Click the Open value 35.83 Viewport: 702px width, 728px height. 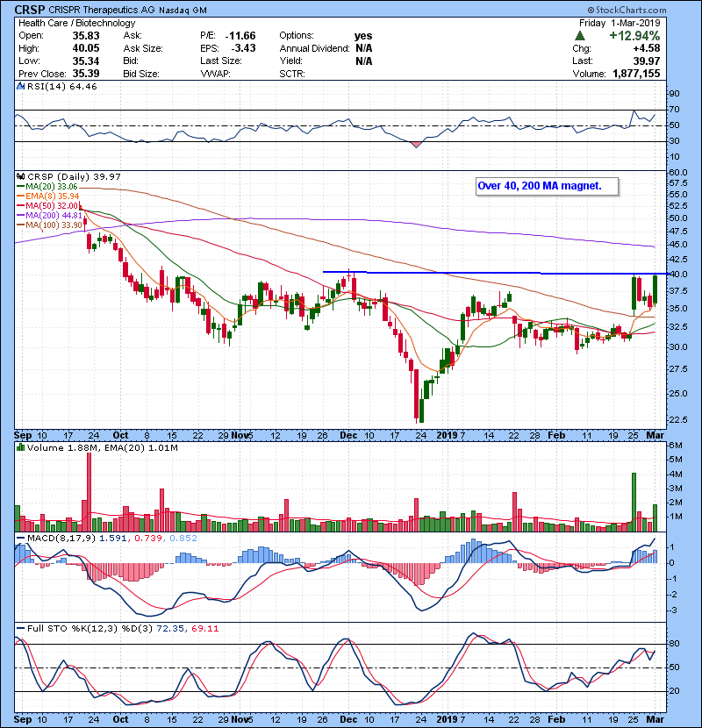point(86,36)
